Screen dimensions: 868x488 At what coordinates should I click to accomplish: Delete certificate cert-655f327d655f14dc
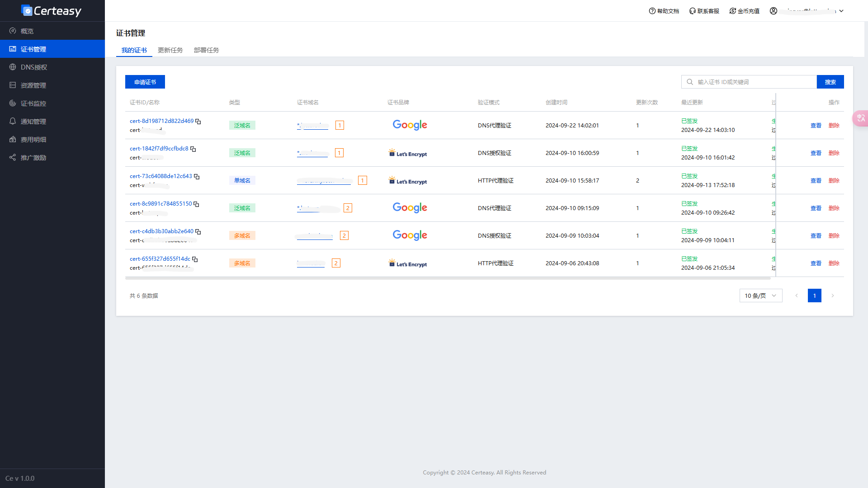point(834,263)
